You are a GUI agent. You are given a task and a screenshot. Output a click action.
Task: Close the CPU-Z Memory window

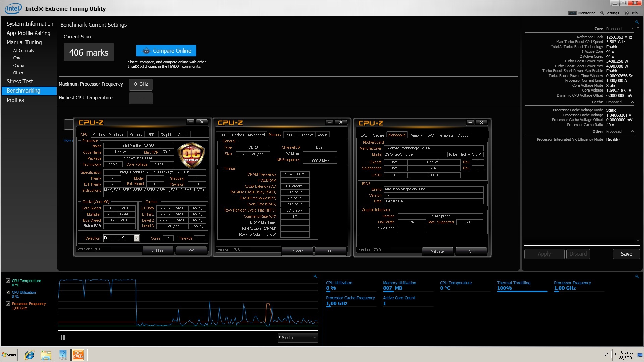[x=341, y=122]
